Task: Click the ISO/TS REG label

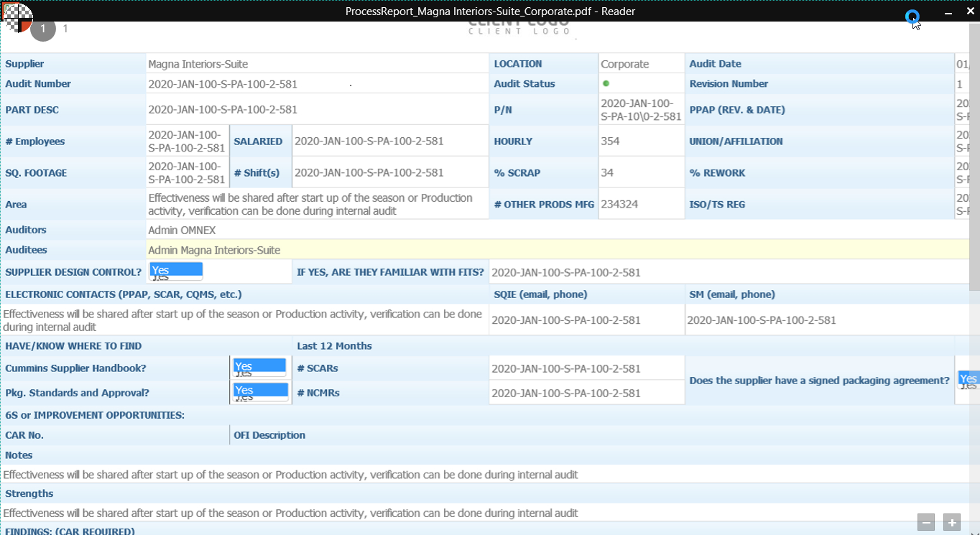Action: [717, 205]
